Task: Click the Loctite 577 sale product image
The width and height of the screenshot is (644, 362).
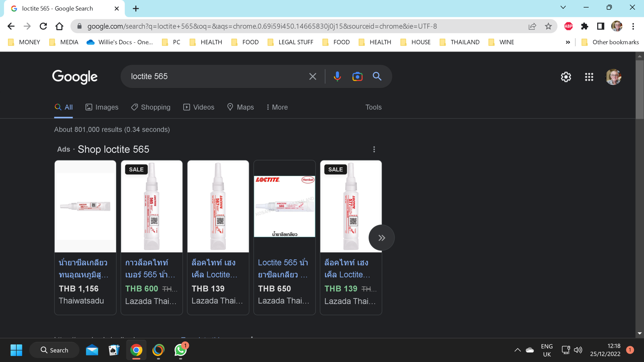Action: 351,206
